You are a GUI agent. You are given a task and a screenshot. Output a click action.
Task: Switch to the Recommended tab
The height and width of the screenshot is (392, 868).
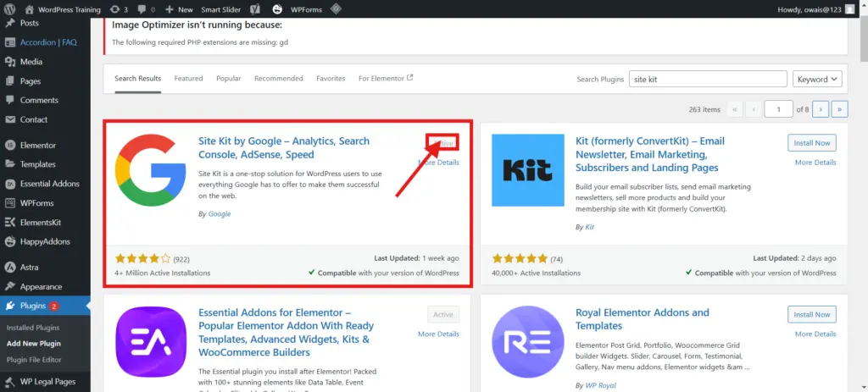(x=278, y=79)
